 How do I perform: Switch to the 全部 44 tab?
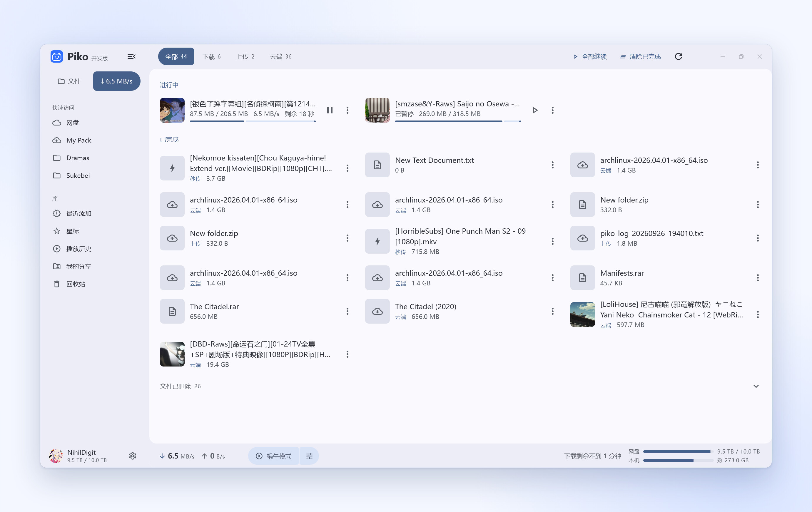click(x=176, y=57)
